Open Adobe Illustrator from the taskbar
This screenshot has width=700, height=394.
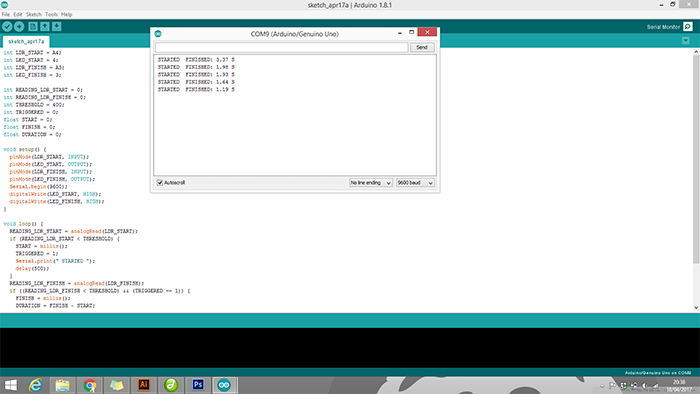click(x=144, y=385)
